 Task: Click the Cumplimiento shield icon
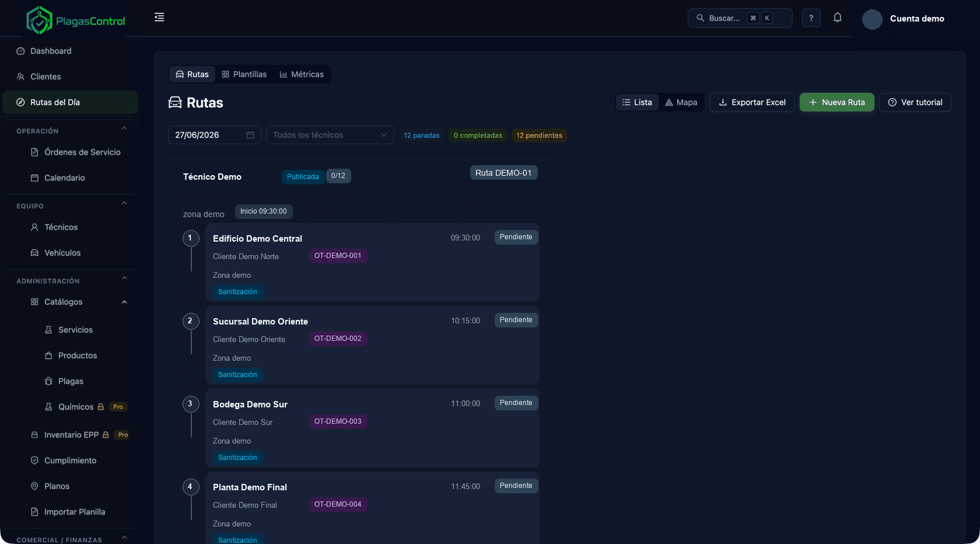(34, 461)
